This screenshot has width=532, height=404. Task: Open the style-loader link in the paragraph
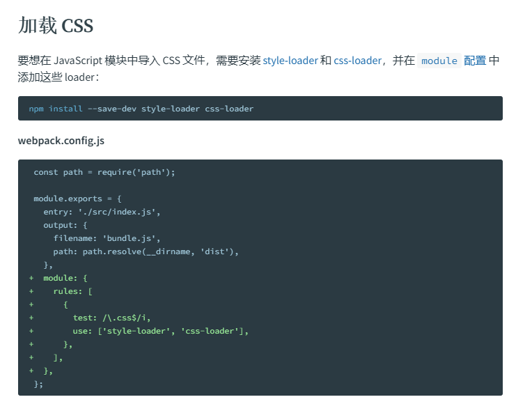pyautogui.click(x=290, y=61)
